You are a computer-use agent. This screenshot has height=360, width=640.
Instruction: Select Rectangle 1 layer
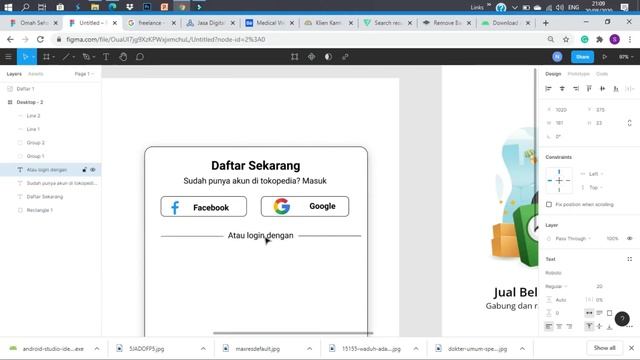pos(40,210)
